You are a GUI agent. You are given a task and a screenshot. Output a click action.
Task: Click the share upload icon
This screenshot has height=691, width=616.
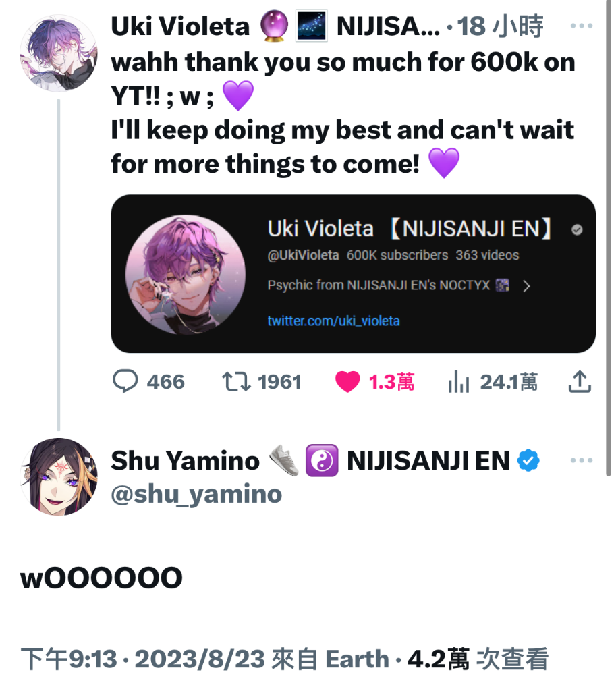580,382
